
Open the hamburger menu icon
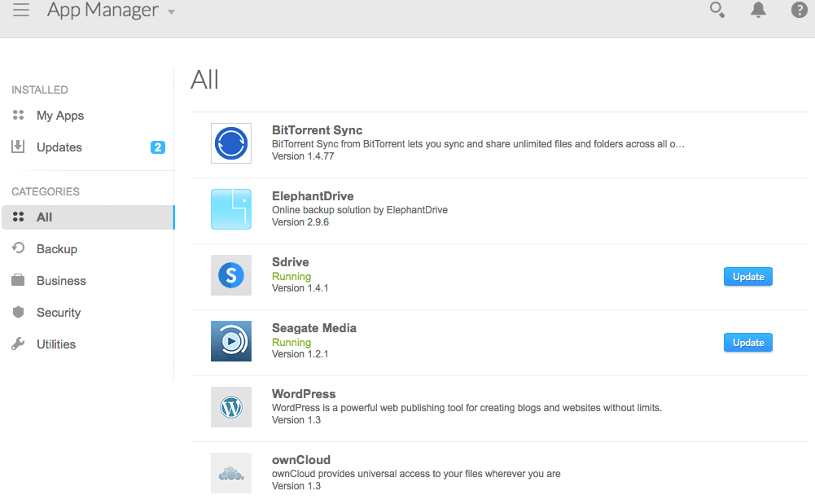[21, 9]
